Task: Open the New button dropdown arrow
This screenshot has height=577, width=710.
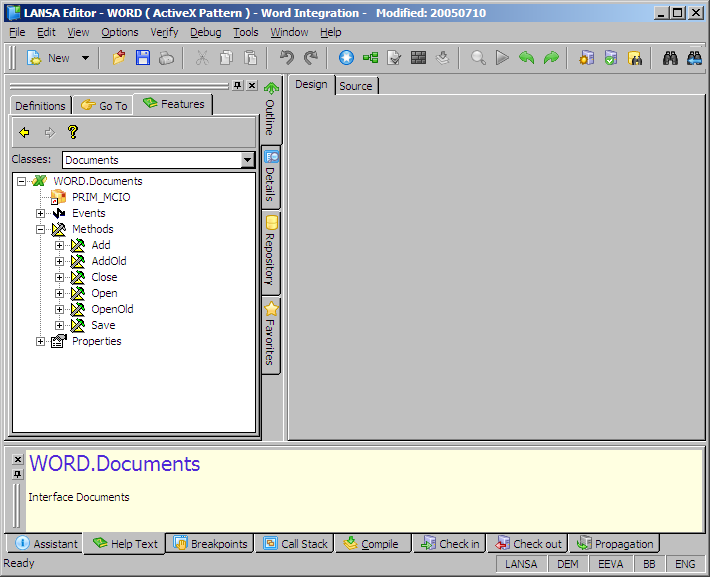Action: tap(85, 58)
